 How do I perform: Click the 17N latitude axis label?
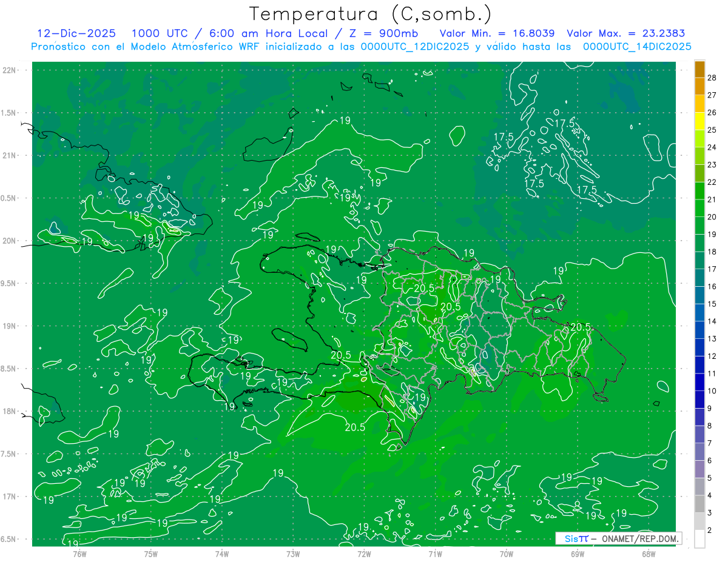coord(10,497)
